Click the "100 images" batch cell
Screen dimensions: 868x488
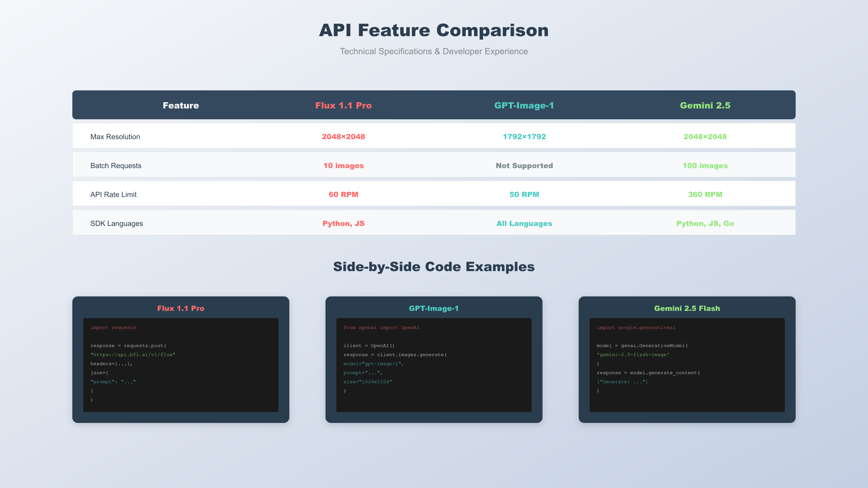(705, 166)
